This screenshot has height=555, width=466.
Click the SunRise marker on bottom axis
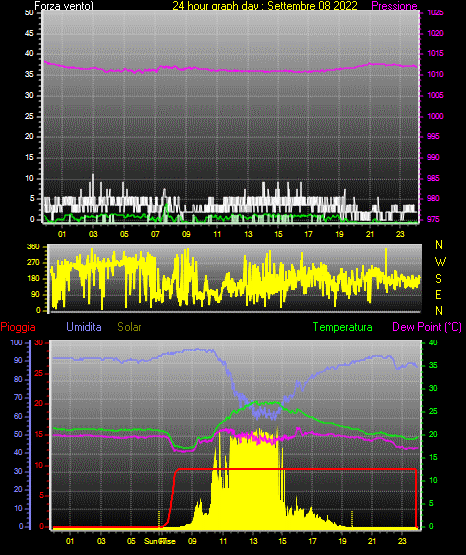point(160,541)
